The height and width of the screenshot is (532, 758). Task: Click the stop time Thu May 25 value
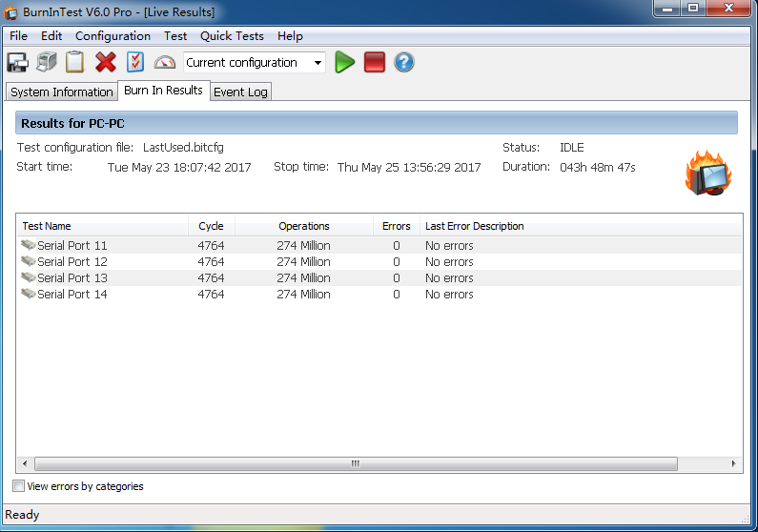[409, 167]
